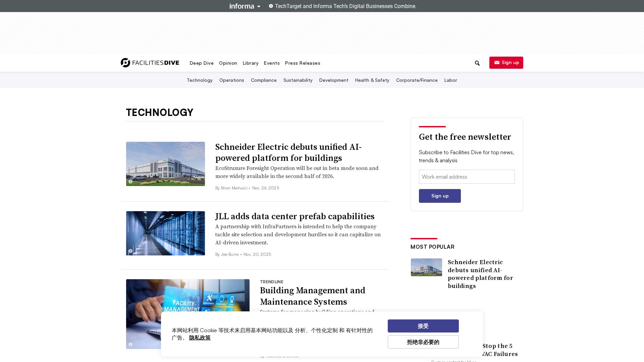Image resolution: width=644 pixels, height=362 pixels.
Task: Select the Sustainability topic tab
Action: pyautogui.click(x=298, y=80)
